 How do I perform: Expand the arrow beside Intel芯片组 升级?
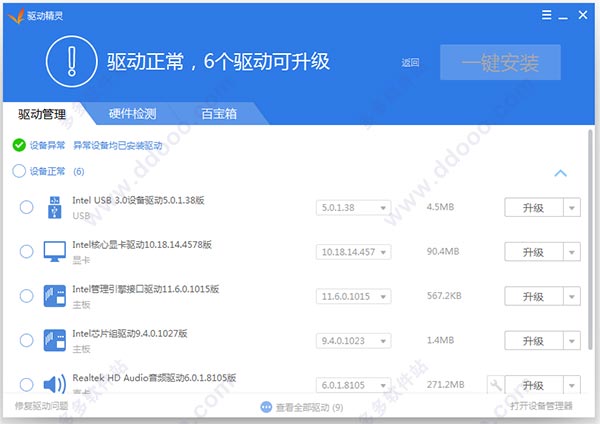click(572, 341)
